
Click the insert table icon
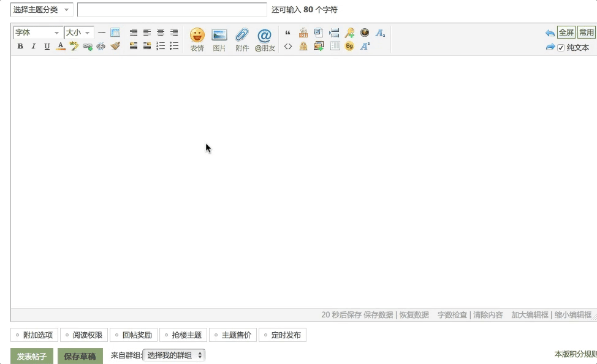tap(115, 32)
